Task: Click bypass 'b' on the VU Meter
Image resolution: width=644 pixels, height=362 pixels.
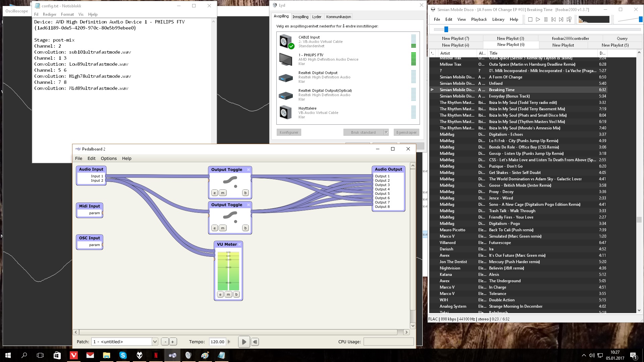Action: pos(236,294)
